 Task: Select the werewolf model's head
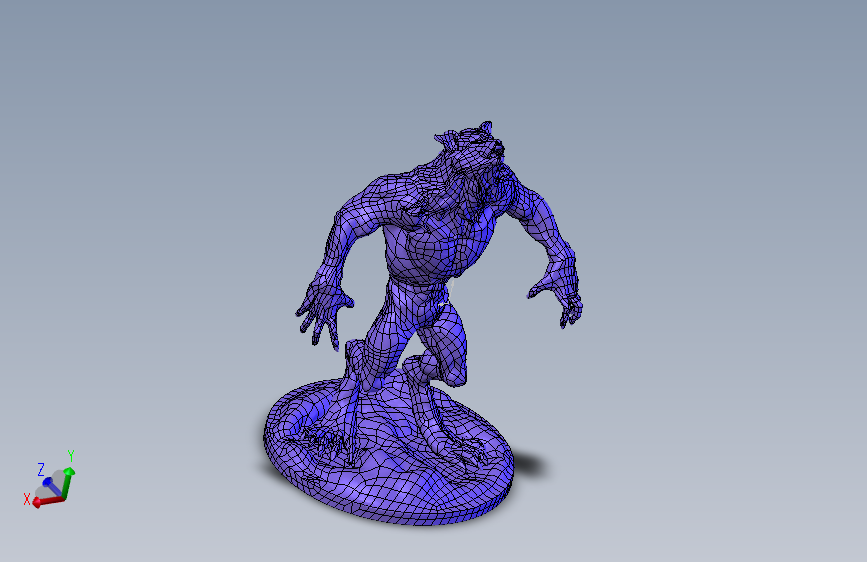[x=470, y=146]
